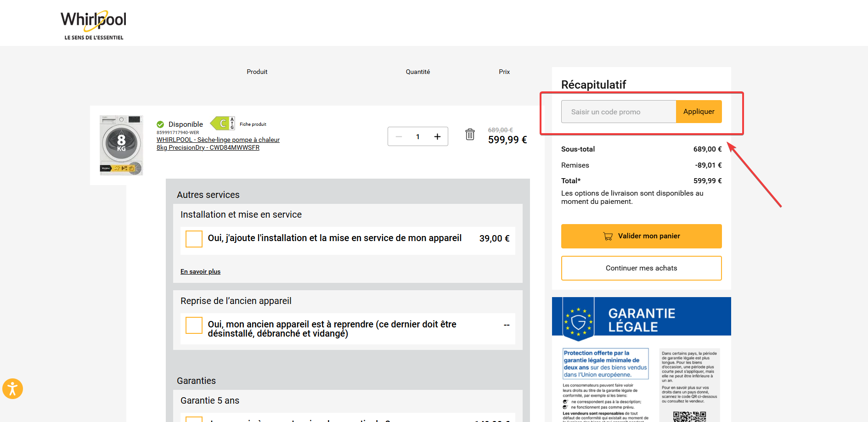Click the Autres services heading
The height and width of the screenshot is (422, 868).
click(x=208, y=195)
